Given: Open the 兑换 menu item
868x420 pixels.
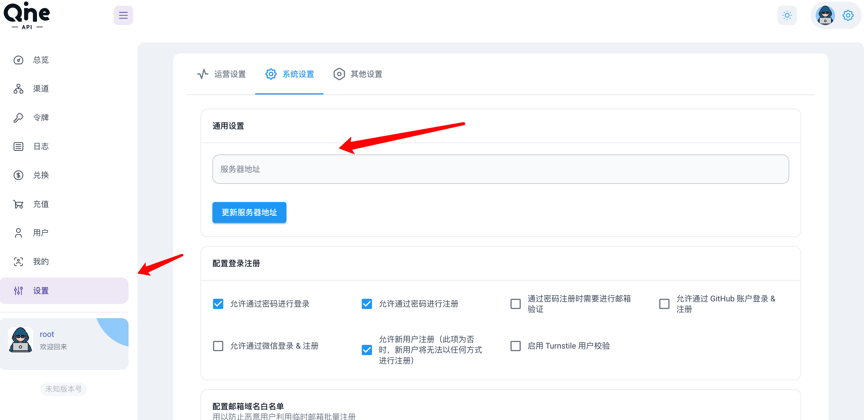Looking at the screenshot, I should [64, 175].
